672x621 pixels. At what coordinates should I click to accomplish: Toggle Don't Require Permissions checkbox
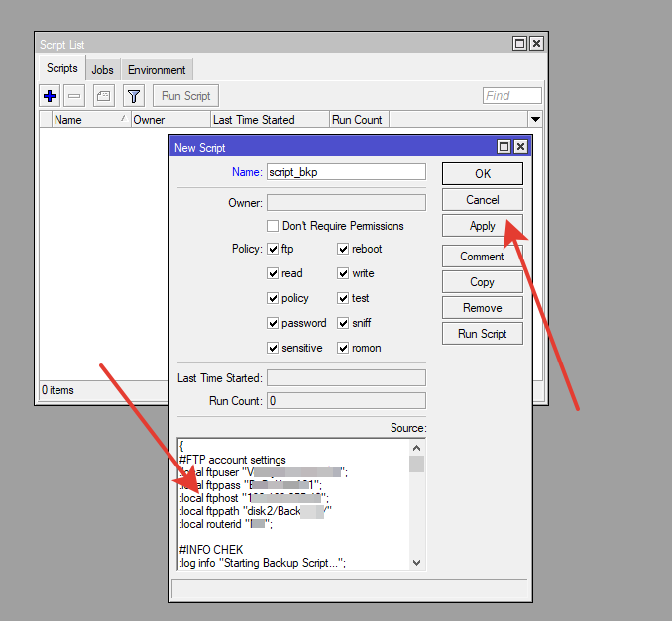pyautogui.click(x=273, y=226)
